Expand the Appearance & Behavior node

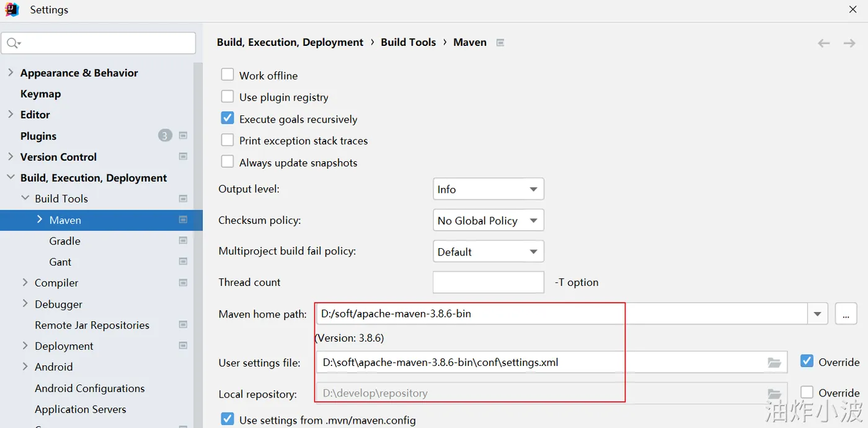[x=10, y=73]
